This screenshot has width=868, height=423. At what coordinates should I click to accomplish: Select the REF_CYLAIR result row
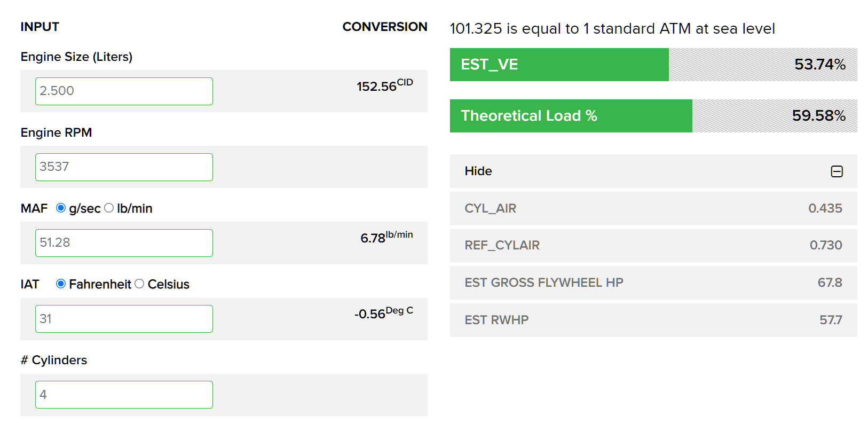pos(653,245)
